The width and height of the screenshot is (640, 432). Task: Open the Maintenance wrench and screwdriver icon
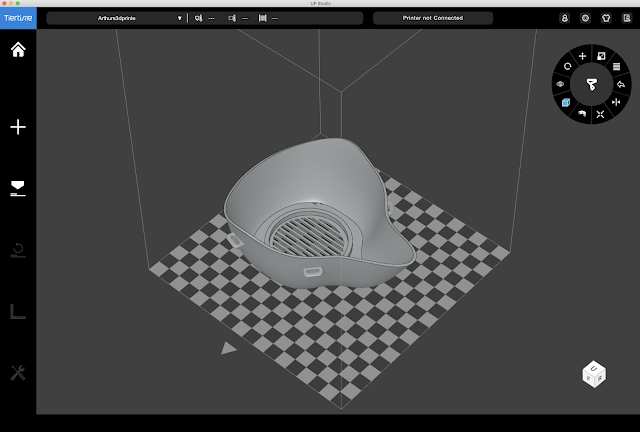click(17, 373)
